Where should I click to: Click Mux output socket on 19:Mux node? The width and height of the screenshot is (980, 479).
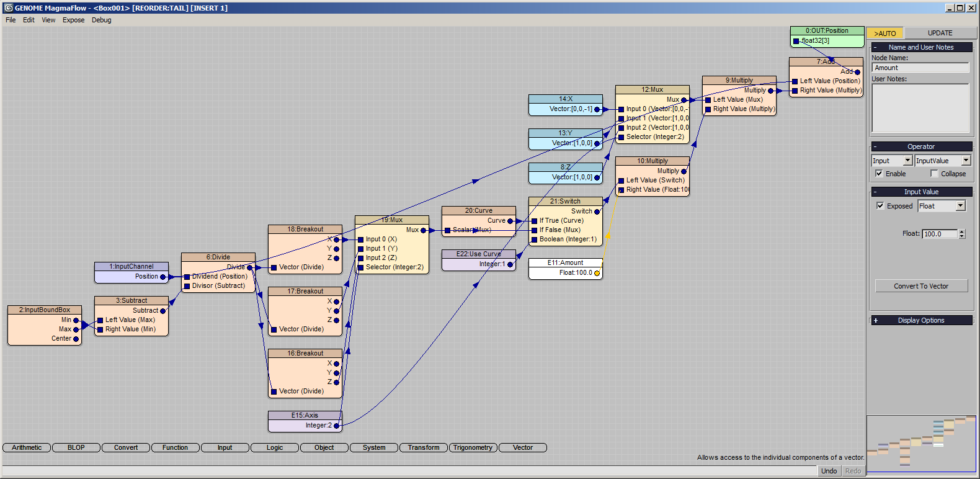(424, 230)
